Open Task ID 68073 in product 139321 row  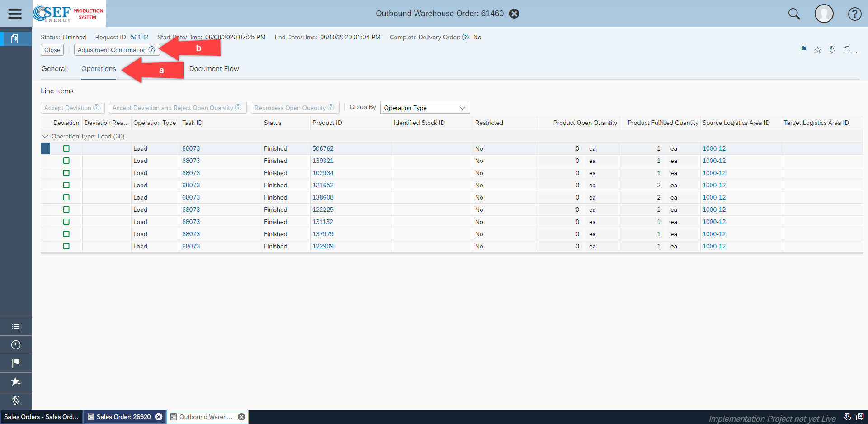(191, 161)
